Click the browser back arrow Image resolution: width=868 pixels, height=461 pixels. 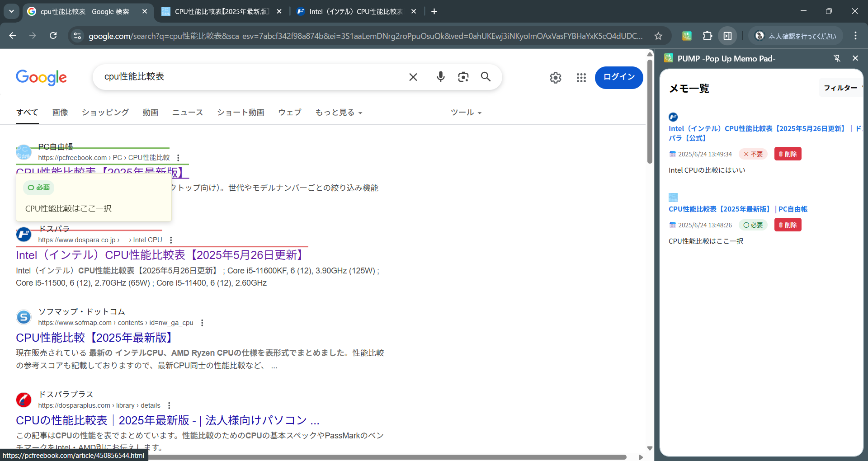coord(13,36)
